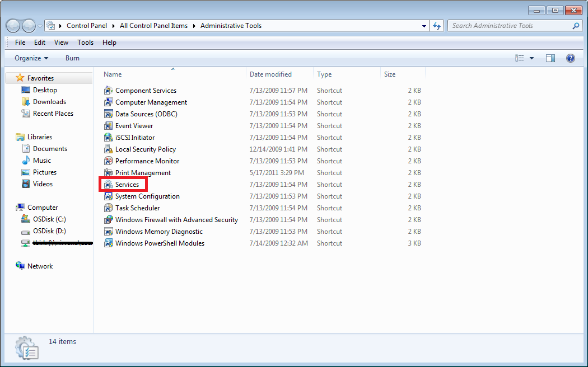Open the Help menu
Viewport: 588px width, 367px height.
coord(110,43)
